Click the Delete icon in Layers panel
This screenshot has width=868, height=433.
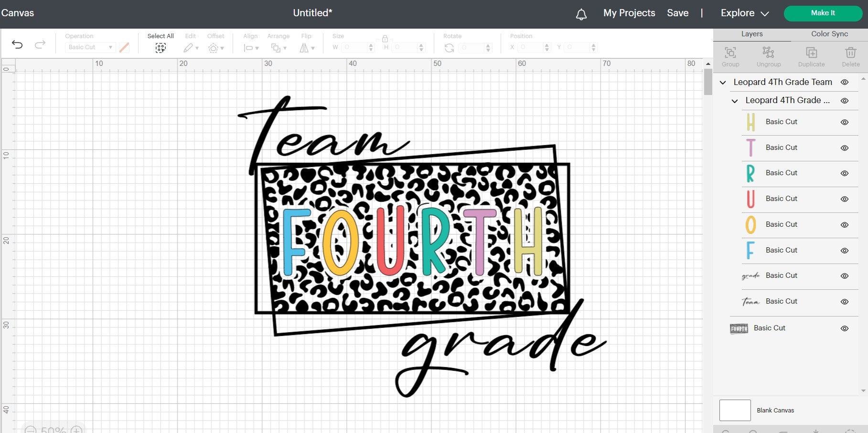[x=850, y=53]
